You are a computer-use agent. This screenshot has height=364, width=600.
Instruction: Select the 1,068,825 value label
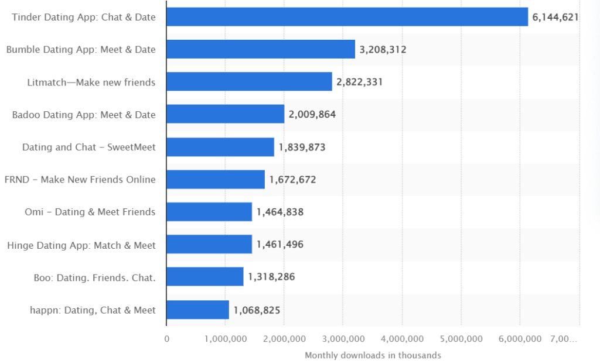(x=257, y=310)
